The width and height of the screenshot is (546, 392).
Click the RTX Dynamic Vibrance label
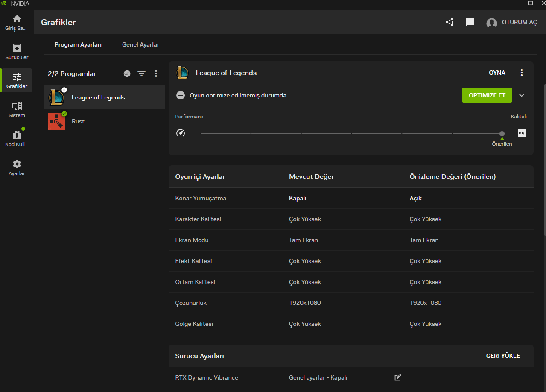(207, 377)
